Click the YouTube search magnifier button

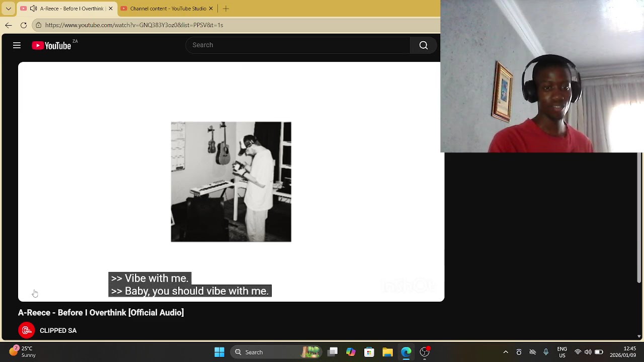coord(424,45)
